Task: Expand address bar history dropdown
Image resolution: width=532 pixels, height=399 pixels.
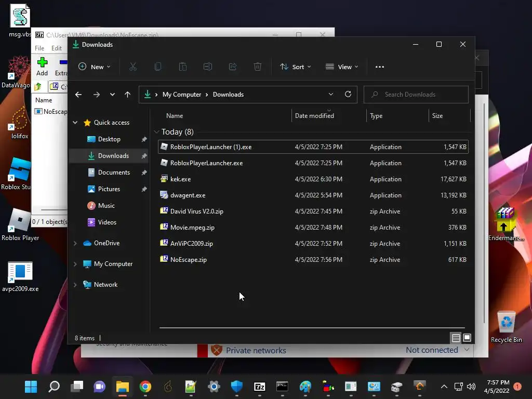Action: [331, 95]
